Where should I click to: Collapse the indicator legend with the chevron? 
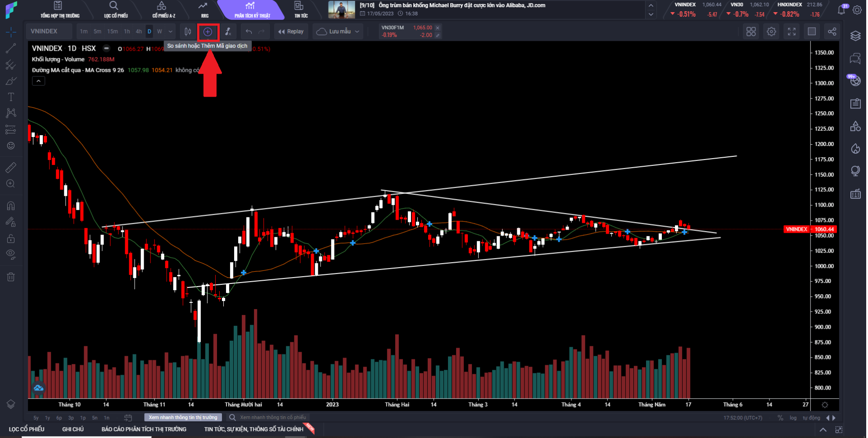pos(38,81)
